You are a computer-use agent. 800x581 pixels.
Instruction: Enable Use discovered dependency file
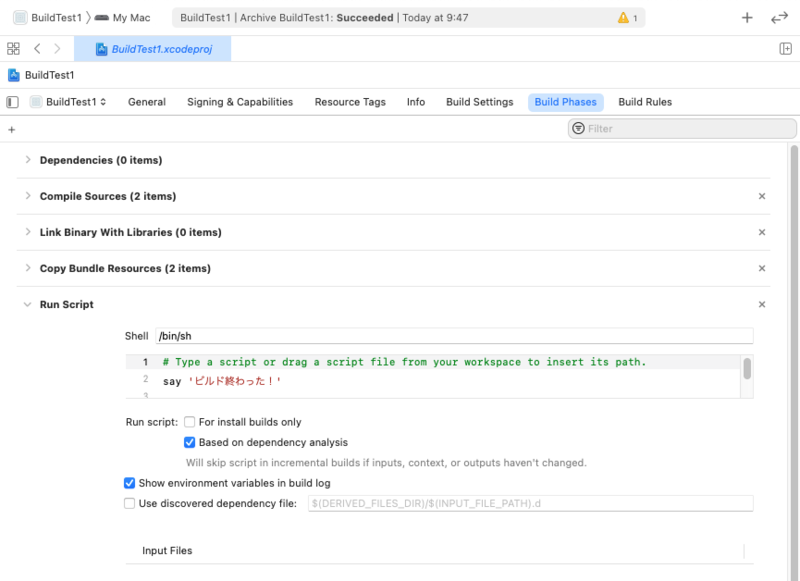(130, 503)
